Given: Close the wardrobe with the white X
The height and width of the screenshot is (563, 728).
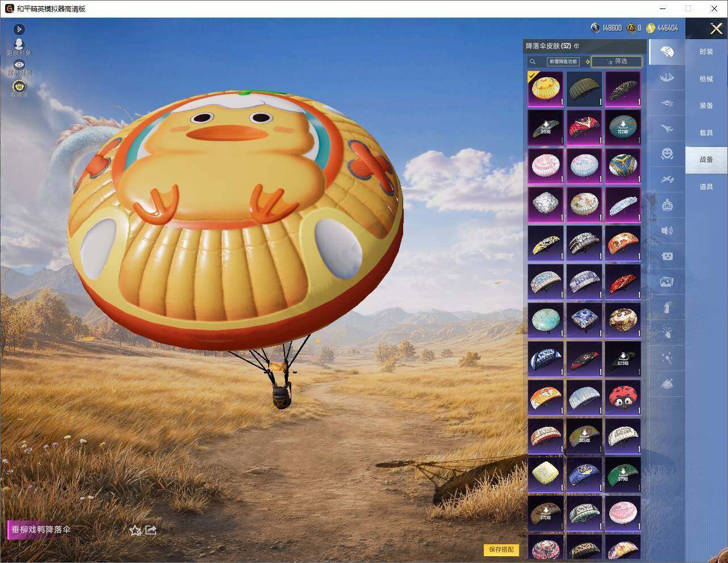Looking at the screenshot, I should tap(716, 28).
